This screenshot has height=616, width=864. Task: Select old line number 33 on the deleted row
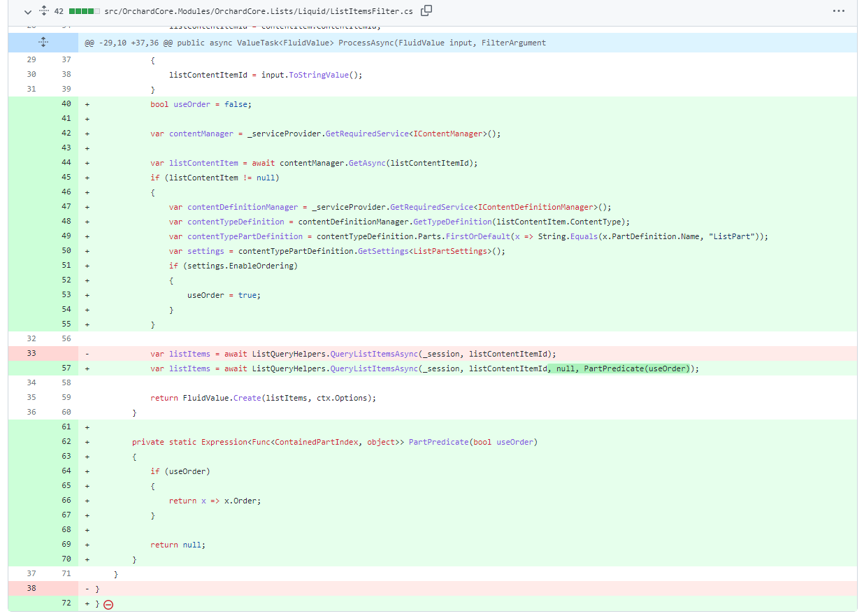(x=31, y=354)
